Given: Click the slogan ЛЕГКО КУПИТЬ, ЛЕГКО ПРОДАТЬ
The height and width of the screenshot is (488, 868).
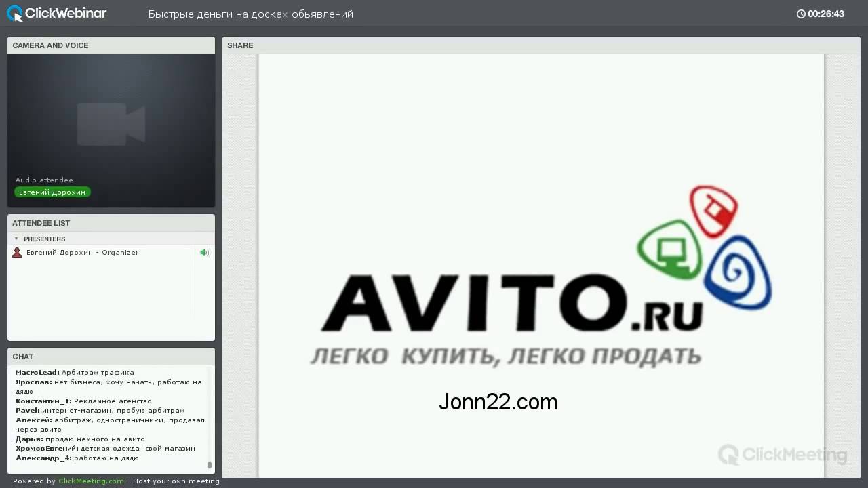Looking at the screenshot, I should pos(505,356).
